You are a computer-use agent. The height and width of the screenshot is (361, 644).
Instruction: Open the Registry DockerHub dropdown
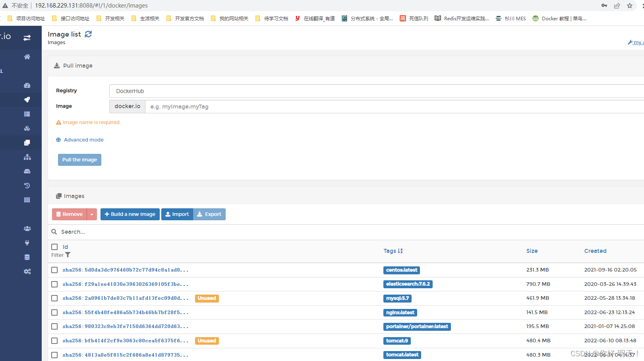[x=377, y=91]
